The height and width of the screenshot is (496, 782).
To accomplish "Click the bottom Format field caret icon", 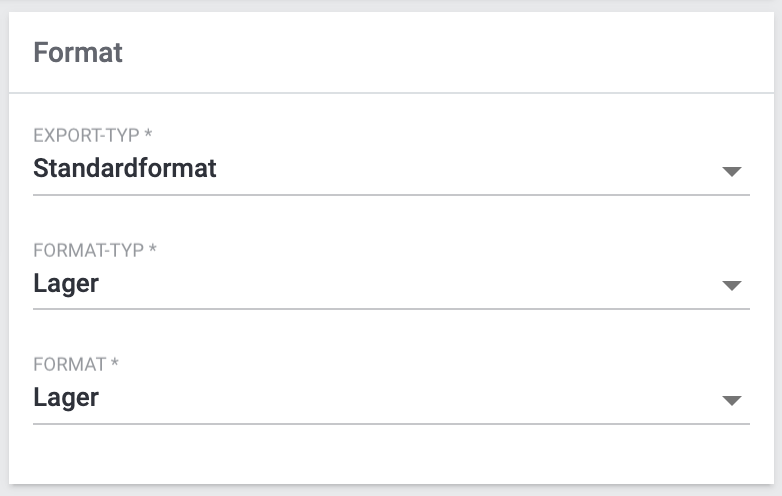I will tap(732, 401).
